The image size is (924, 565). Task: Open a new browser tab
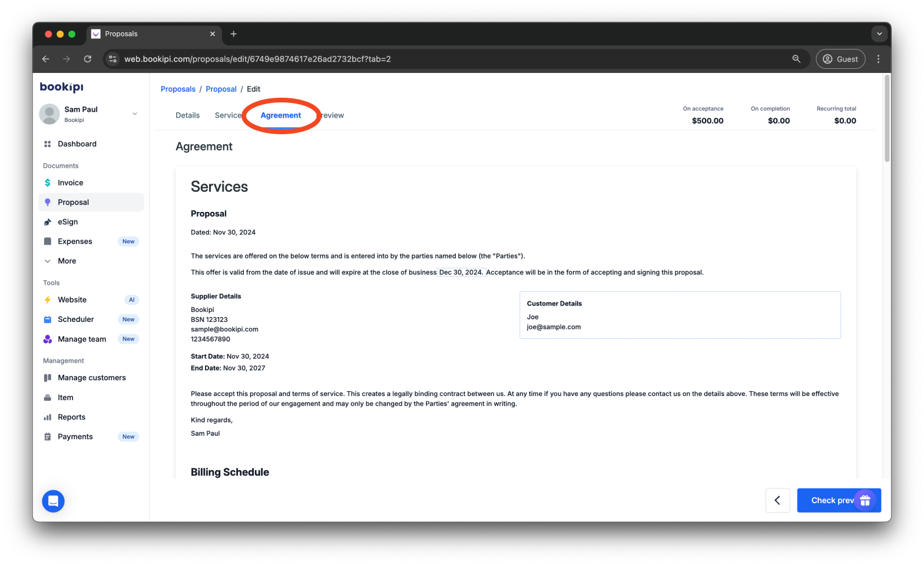[x=234, y=34]
